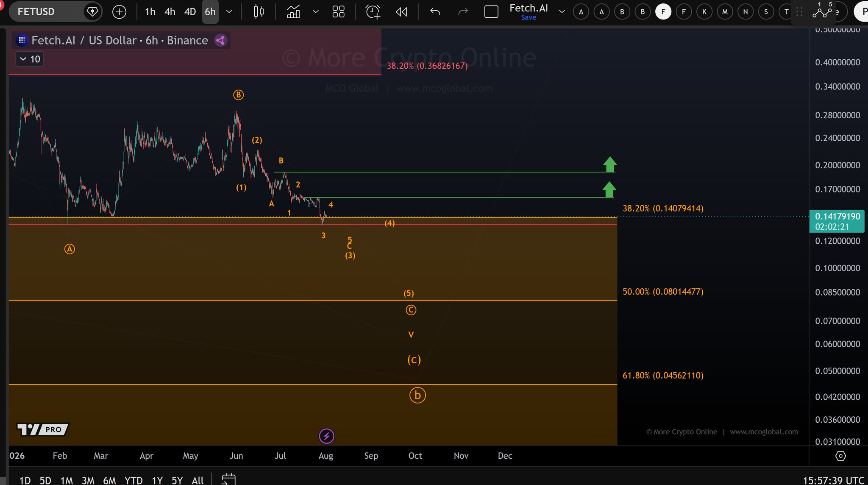Open the go-to-date calendar icon
Image resolution: width=868 pixels, height=485 pixels.
228,479
